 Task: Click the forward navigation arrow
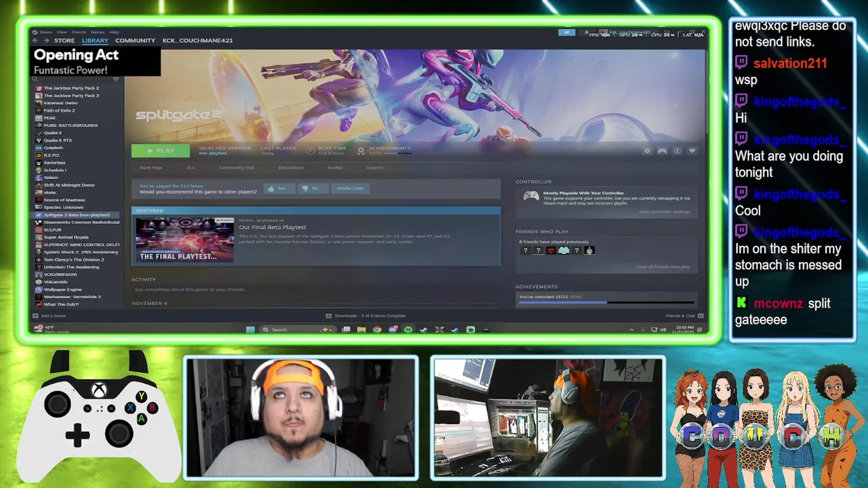pos(45,40)
